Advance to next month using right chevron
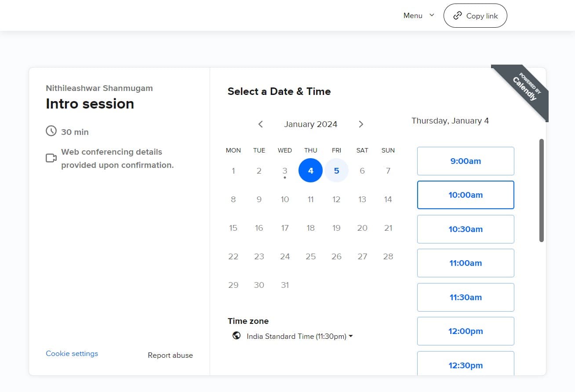The image size is (575, 392). point(361,124)
